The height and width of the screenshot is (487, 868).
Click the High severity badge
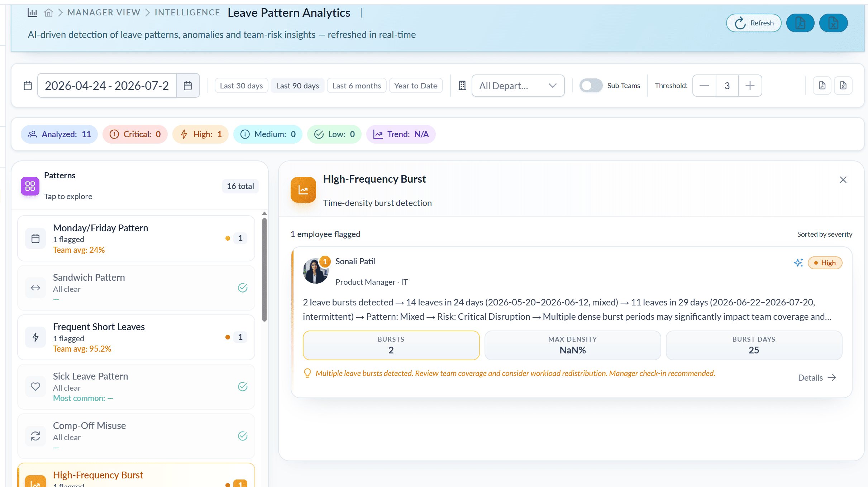click(825, 263)
